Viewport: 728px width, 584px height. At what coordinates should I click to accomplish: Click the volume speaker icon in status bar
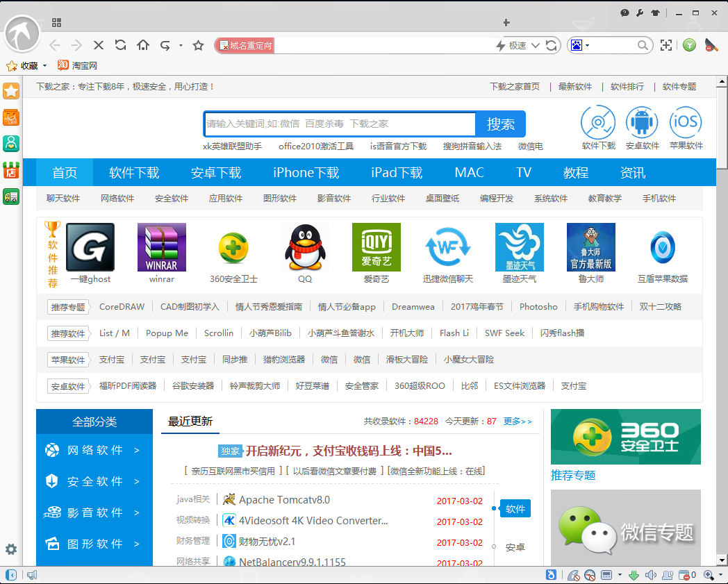tap(650, 575)
